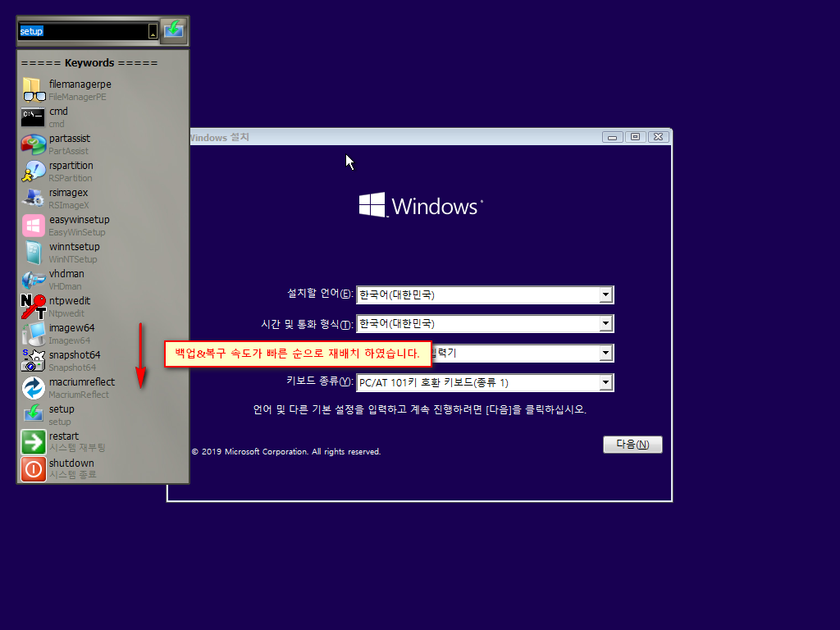Minimize the Windows 설치 window
This screenshot has height=630, width=840.
coord(612,137)
